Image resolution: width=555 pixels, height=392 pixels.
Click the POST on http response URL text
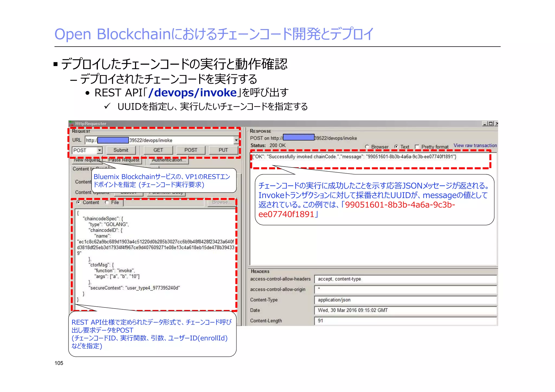pos(304,138)
